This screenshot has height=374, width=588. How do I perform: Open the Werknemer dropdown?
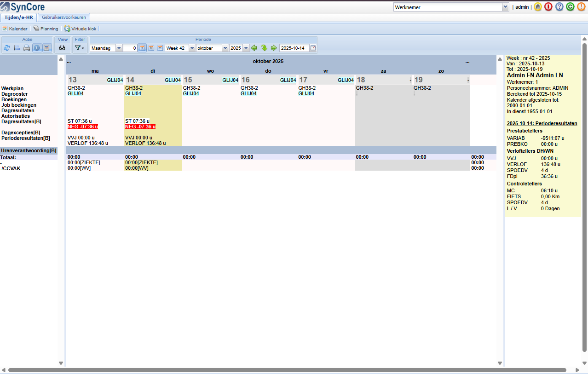[505, 7]
